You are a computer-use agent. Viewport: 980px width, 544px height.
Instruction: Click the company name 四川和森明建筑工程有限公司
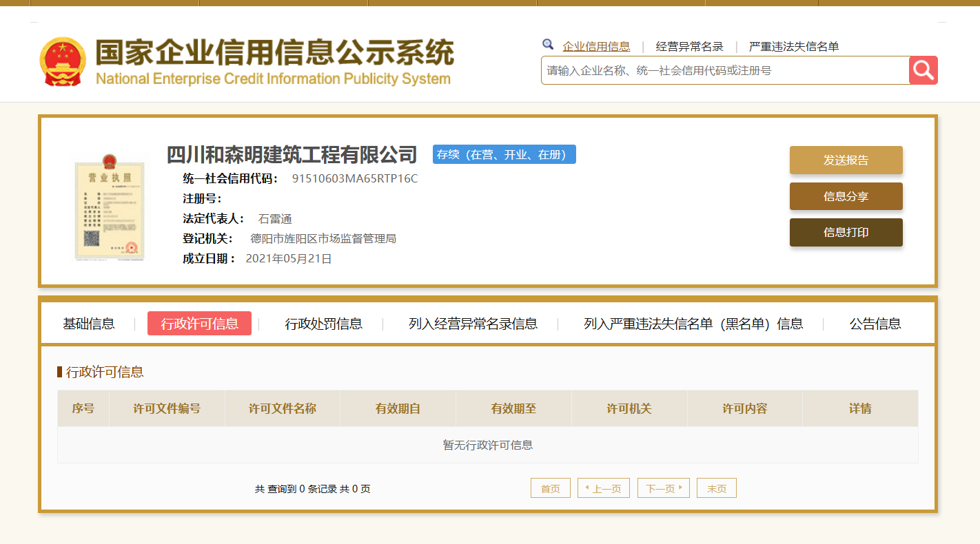[292, 154]
